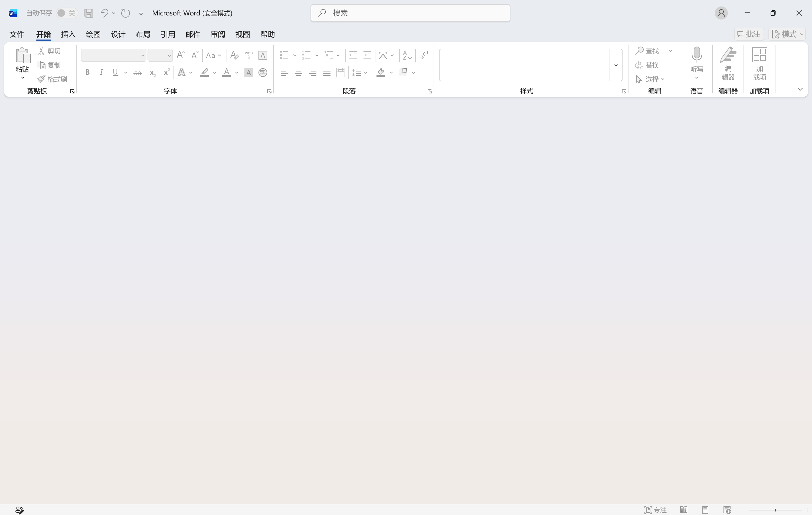Click the Increase Indent icon

coord(367,55)
